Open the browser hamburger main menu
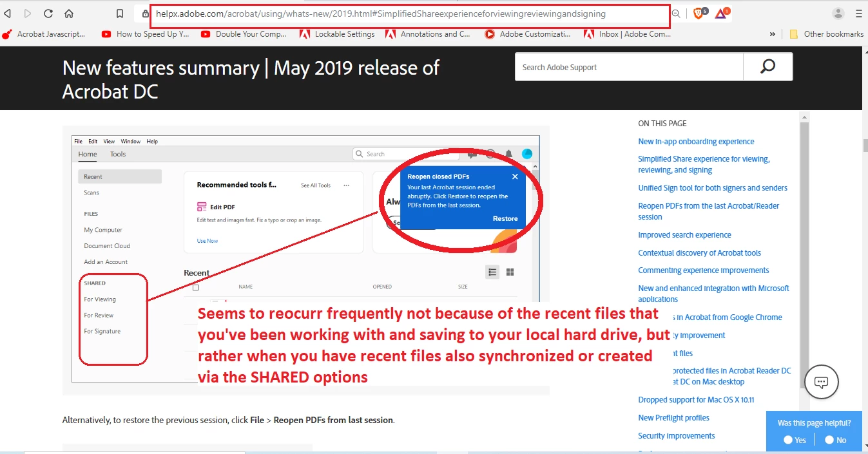This screenshot has width=868, height=454. pyautogui.click(x=858, y=14)
